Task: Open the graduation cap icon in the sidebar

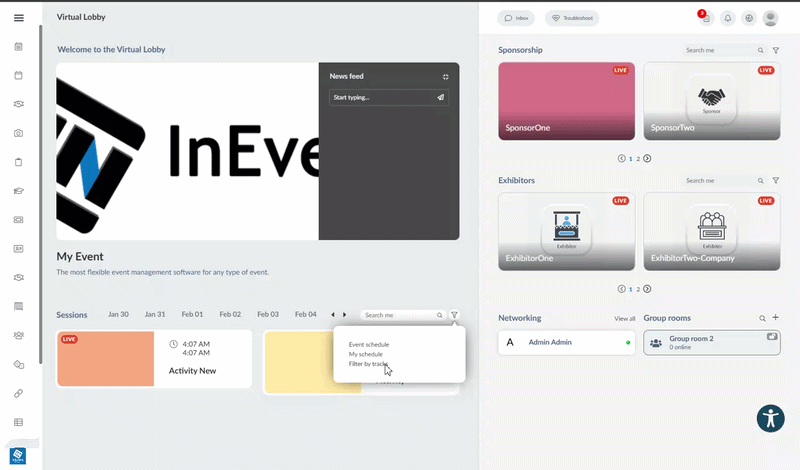Action: coord(18,191)
